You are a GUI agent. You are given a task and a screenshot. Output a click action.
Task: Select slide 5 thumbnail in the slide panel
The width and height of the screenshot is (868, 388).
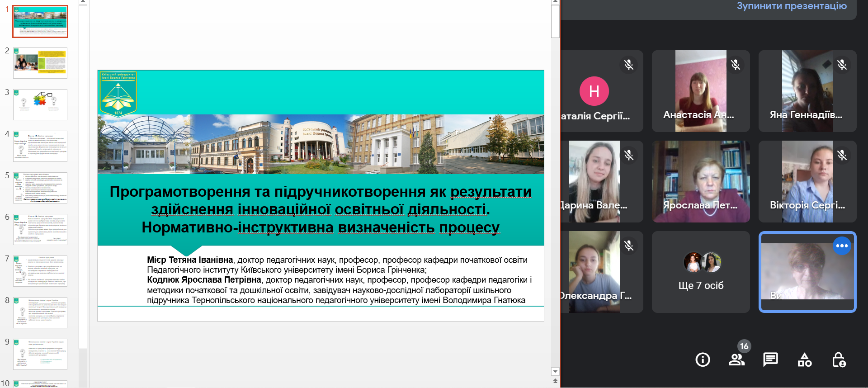point(40,188)
